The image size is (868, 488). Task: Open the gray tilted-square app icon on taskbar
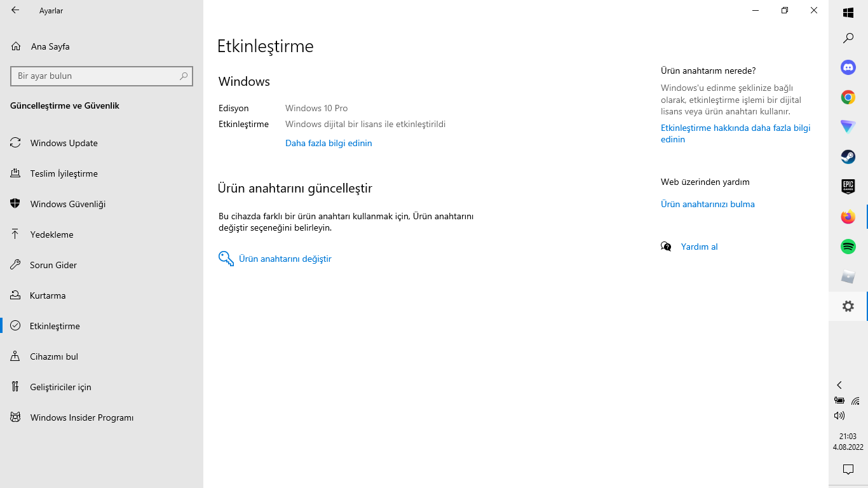[x=848, y=276]
